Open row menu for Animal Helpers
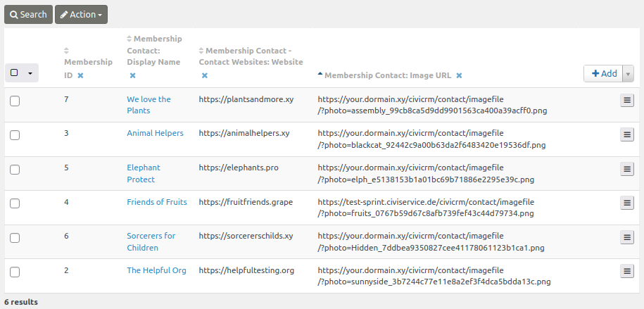The width and height of the screenshot is (644, 309). click(x=627, y=134)
